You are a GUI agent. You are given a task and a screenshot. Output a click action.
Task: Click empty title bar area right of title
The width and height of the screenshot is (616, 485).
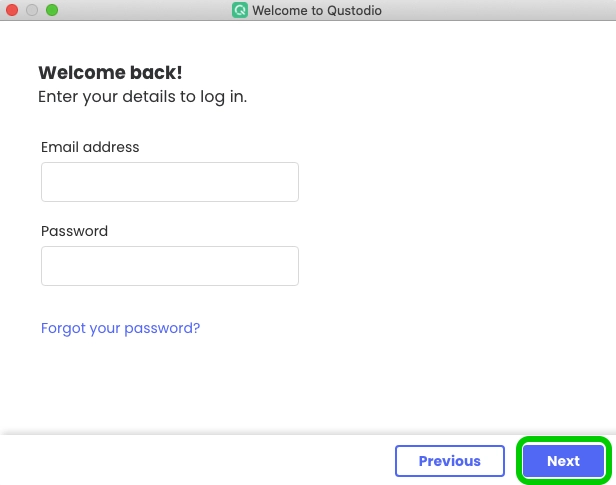click(500, 11)
